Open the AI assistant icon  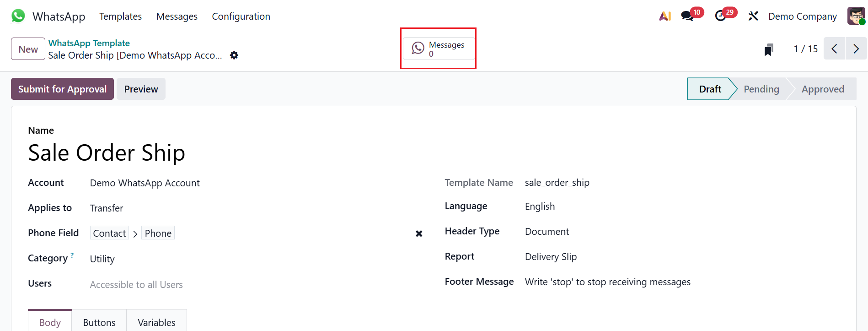[665, 16]
